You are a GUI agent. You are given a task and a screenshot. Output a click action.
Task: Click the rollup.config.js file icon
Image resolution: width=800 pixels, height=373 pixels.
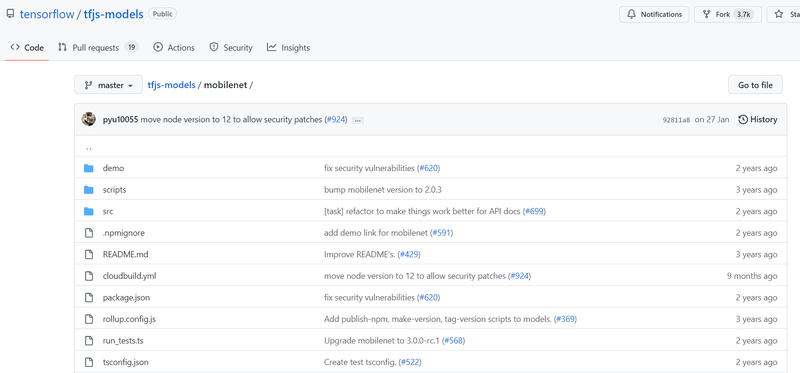click(x=89, y=319)
